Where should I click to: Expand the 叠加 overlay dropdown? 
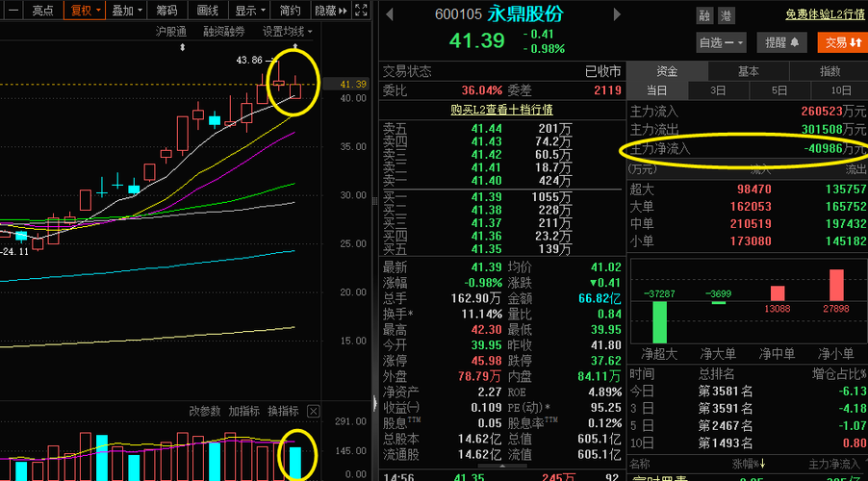click(127, 10)
